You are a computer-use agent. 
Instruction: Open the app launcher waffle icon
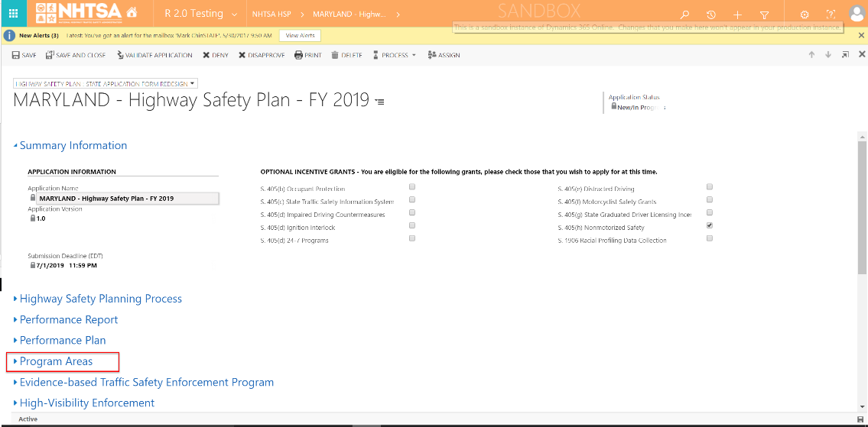coord(13,14)
